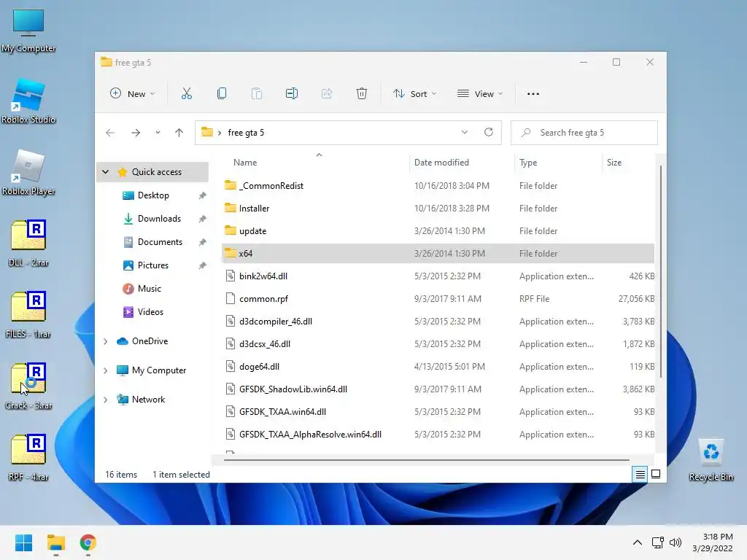Image resolution: width=747 pixels, height=560 pixels.
Task: Expand the address bar history dropdown
Action: [465, 133]
